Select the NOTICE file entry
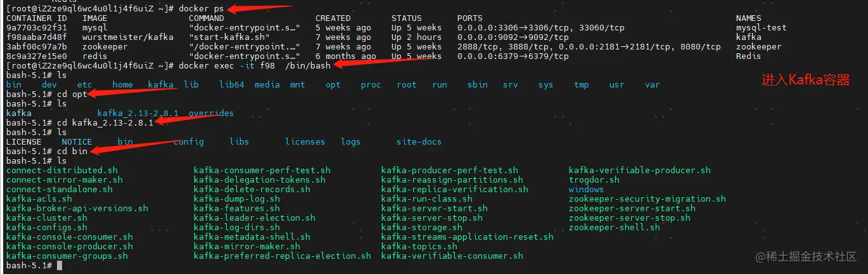The image size is (868, 274). pos(77,141)
